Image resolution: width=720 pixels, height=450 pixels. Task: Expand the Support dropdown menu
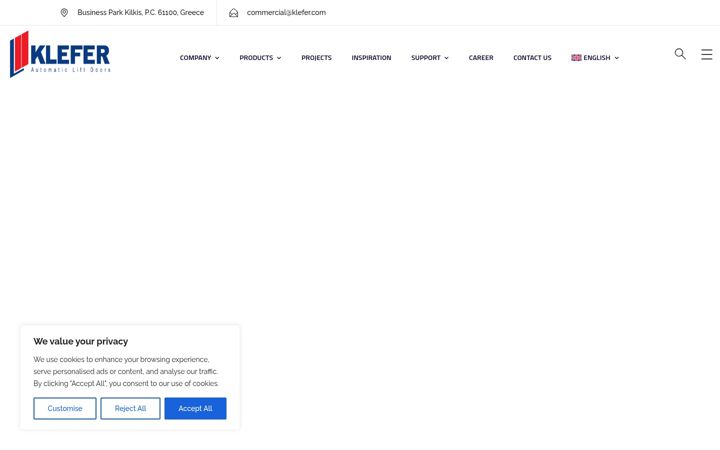point(430,57)
